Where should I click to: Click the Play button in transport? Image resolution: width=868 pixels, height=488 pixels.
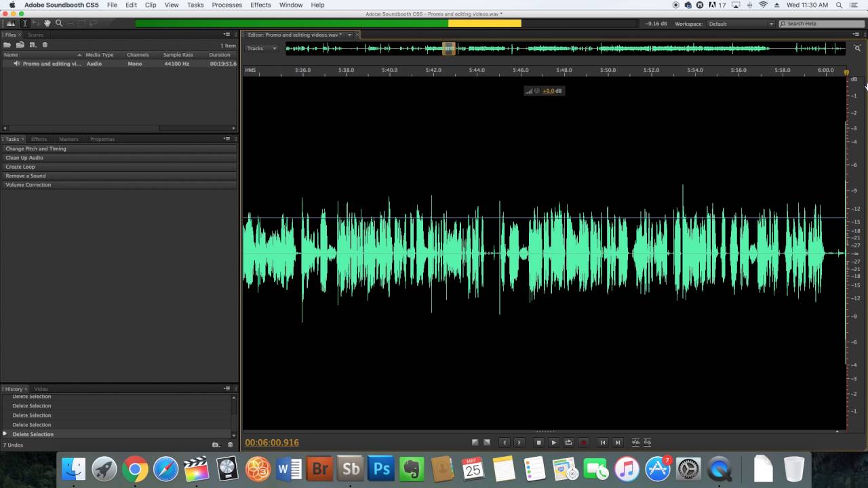click(x=553, y=443)
